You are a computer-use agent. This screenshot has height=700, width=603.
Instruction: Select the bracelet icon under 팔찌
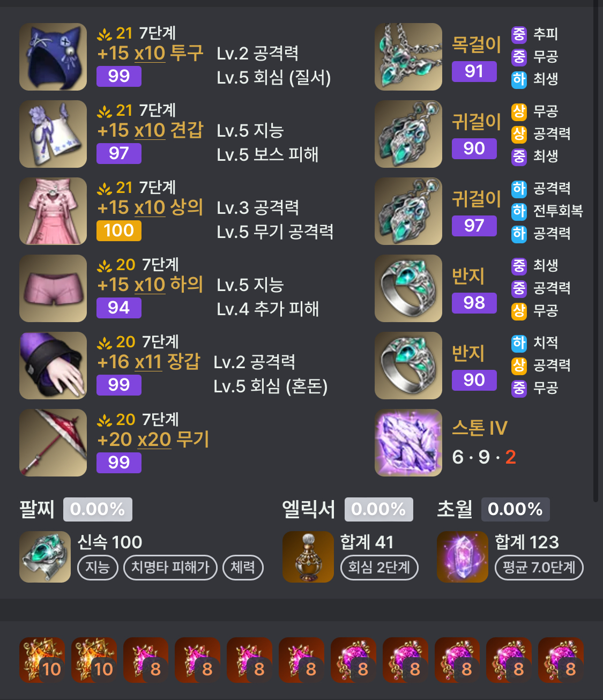click(x=45, y=557)
